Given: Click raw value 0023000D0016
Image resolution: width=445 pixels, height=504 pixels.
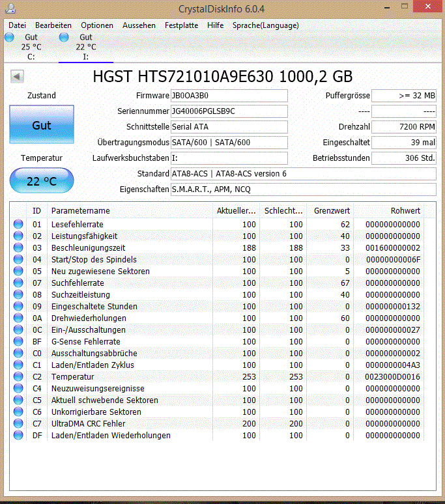Looking at the screenshot, I should 392,377.
